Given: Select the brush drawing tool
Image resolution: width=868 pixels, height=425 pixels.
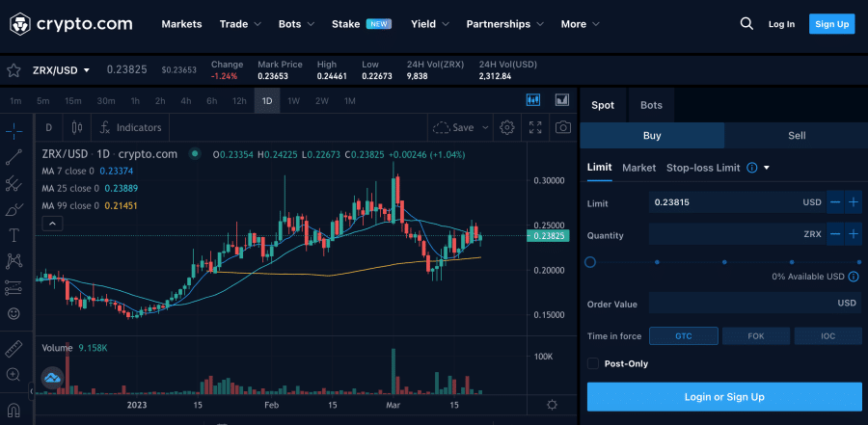Looking at the screenshot, I should pos(14,210).
